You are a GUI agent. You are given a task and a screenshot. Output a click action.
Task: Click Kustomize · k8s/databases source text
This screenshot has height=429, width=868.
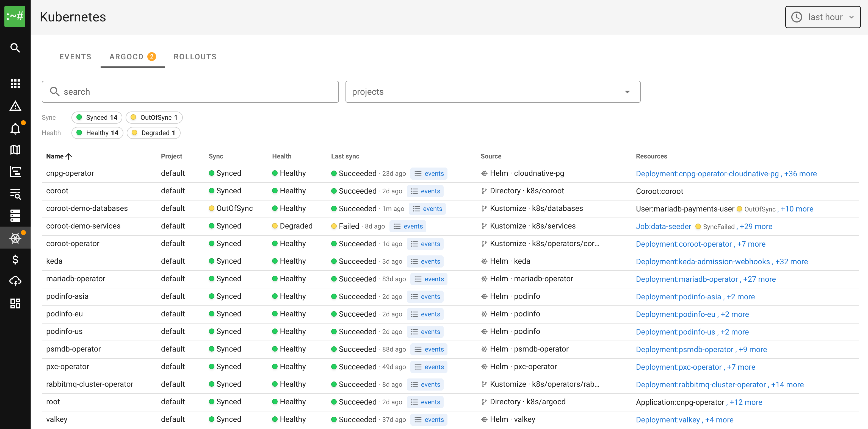[x=536, y=208]
